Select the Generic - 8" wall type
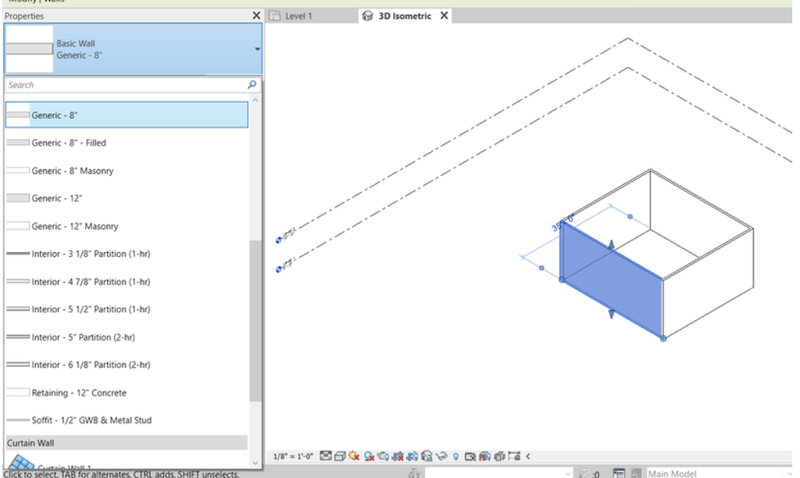The width and height of the screenshot is (800, 478). (127, 115)
